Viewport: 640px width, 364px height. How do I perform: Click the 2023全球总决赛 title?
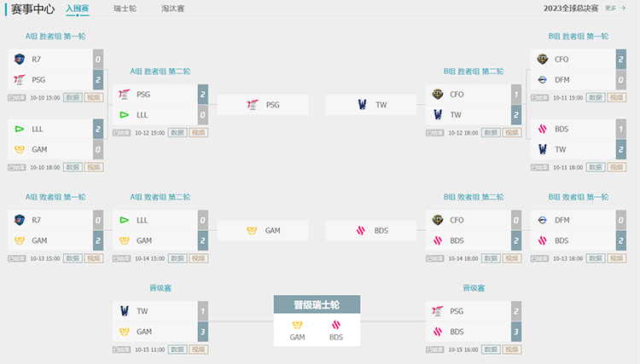click(571, 9)
